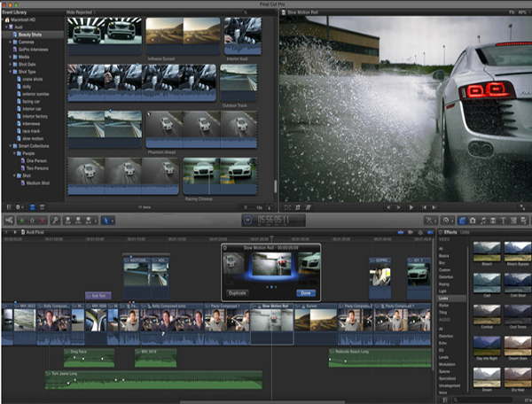Viewport: 532px width, 404px height.
Task: Toggle viewer full screen arrows
Action: (522, 207)
